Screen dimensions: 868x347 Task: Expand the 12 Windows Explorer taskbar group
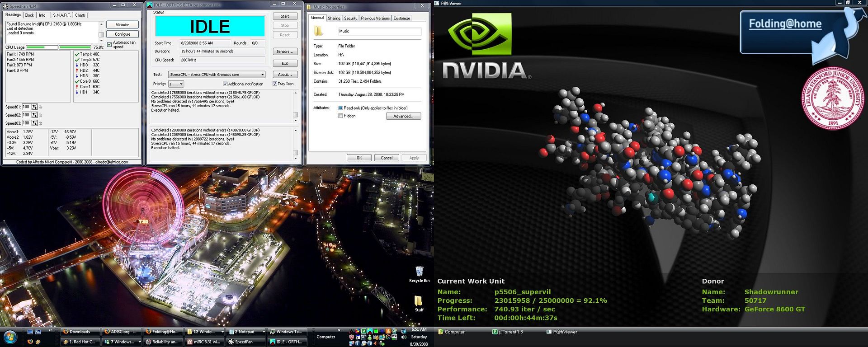point(205,332)
